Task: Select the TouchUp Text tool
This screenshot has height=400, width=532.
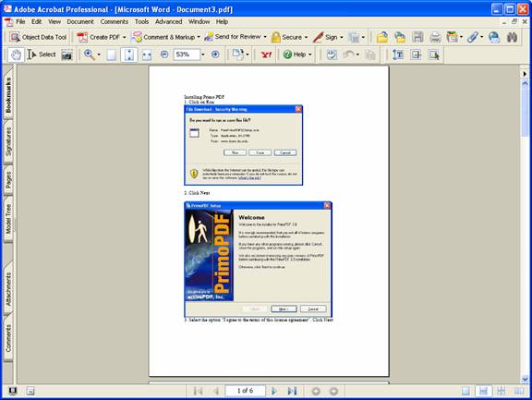Action: [398, 55]
